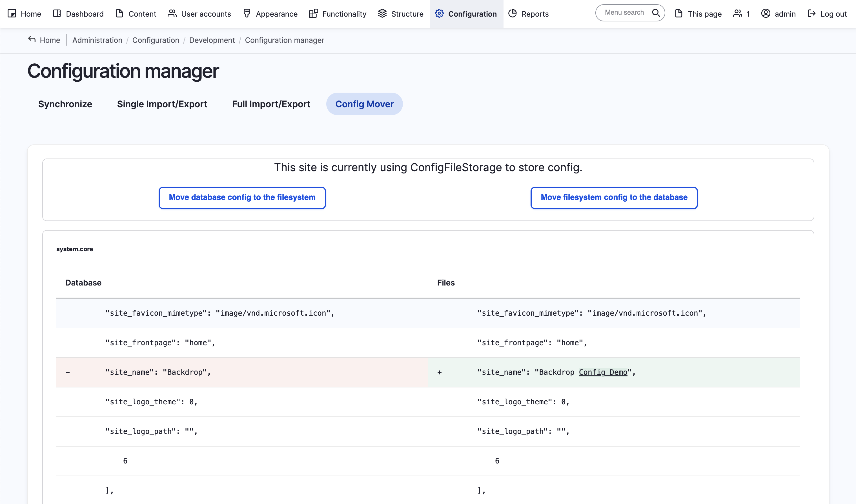Open the Structure menu
This screenshot has height=504, width=856.
pyautogui.click(x=401, y=14)
